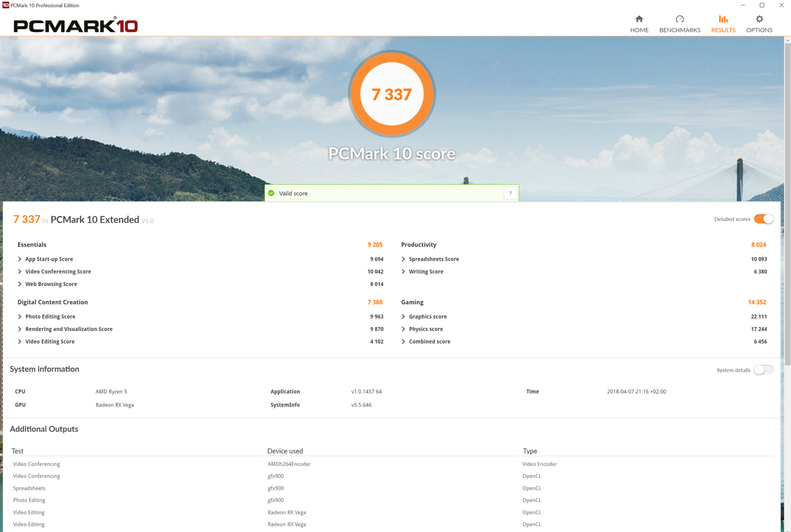Expand Graphics score

point(403,317)
